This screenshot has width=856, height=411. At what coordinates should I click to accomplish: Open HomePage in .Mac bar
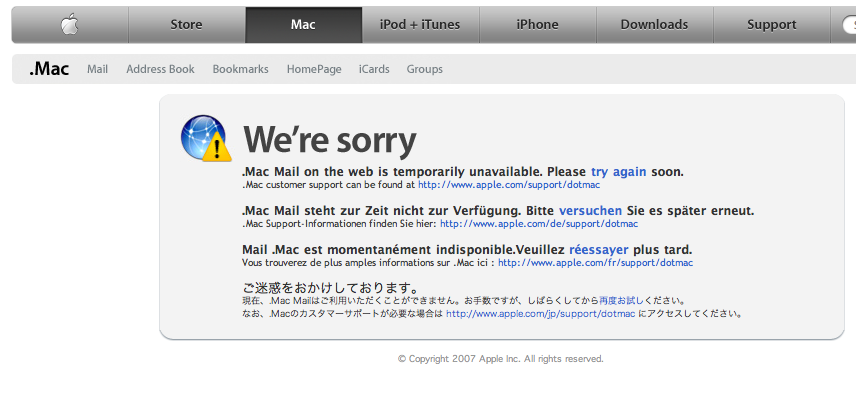[314, 69]
